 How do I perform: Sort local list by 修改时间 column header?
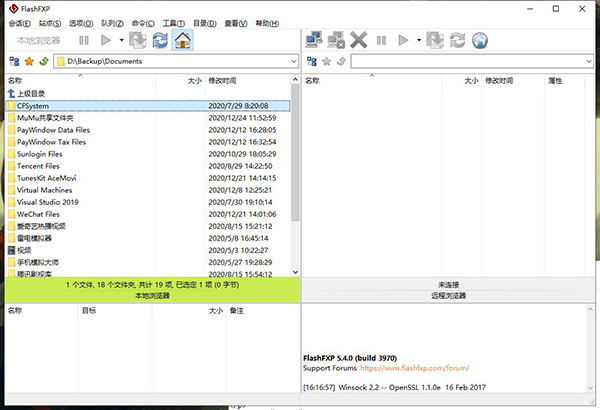[x=248, y=80]
